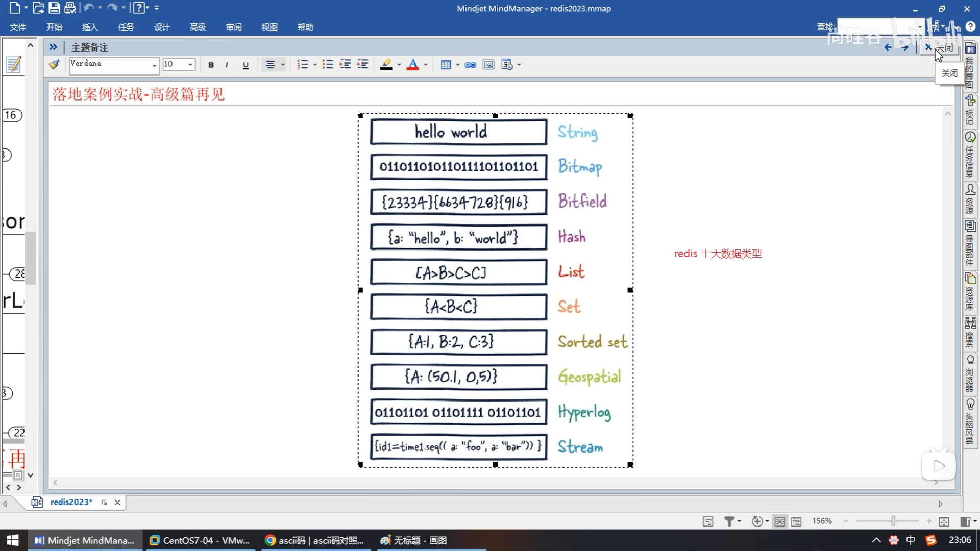Click the redis data types image
Image resolution: width=980 pixels, height=551 pixels.
pyautogui.click(x=495, y=290)
